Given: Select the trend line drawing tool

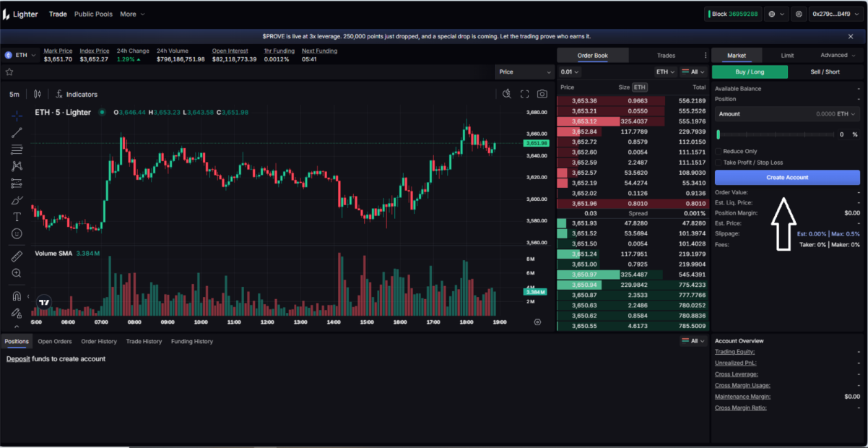Looking at the screenshot, I should [x=17, y=132].
